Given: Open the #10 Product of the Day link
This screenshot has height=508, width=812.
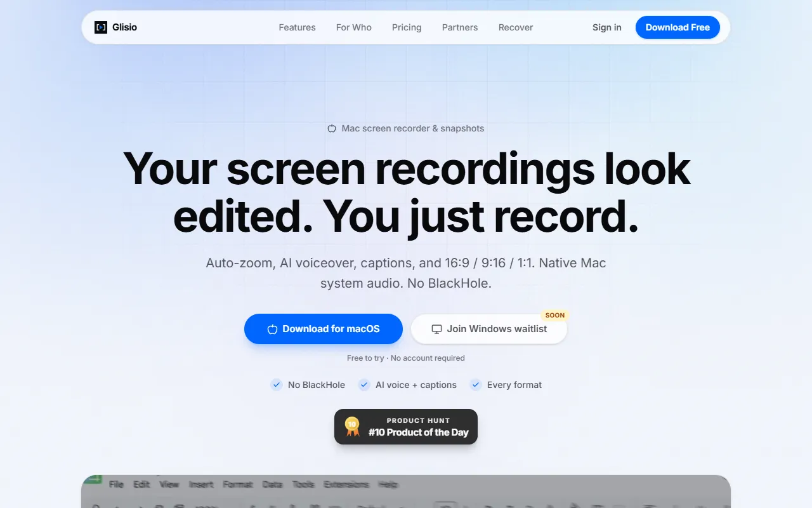Looking at the screenshot, I should click(x=406, y=427).
